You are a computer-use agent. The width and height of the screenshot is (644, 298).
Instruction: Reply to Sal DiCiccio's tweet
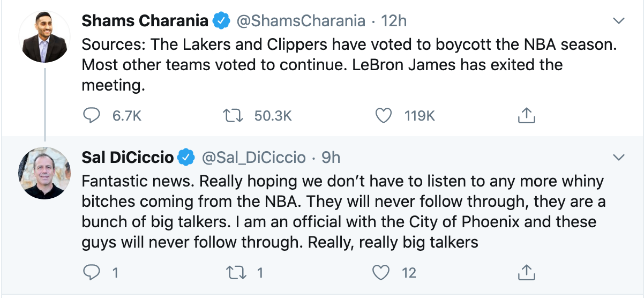click(x=92, y=273)
